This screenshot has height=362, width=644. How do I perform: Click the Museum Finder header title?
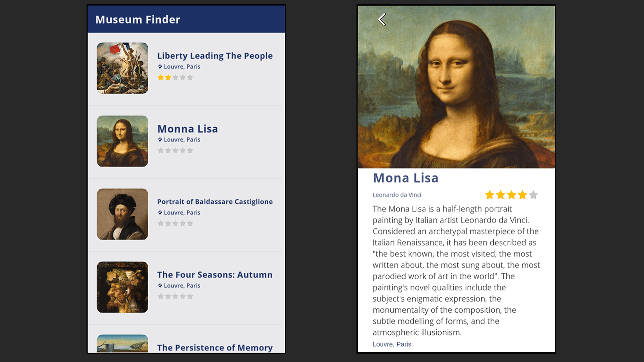(x=138, y=19)
